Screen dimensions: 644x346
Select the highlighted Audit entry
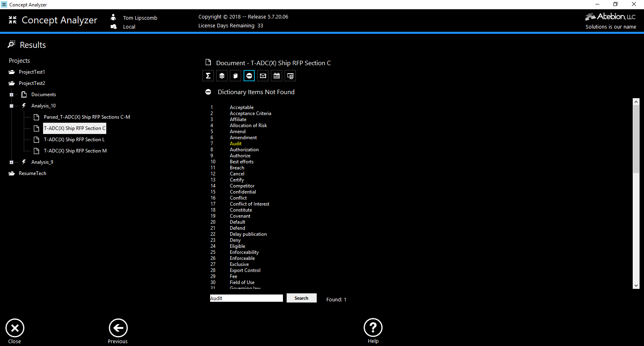[x=235, y=144]
